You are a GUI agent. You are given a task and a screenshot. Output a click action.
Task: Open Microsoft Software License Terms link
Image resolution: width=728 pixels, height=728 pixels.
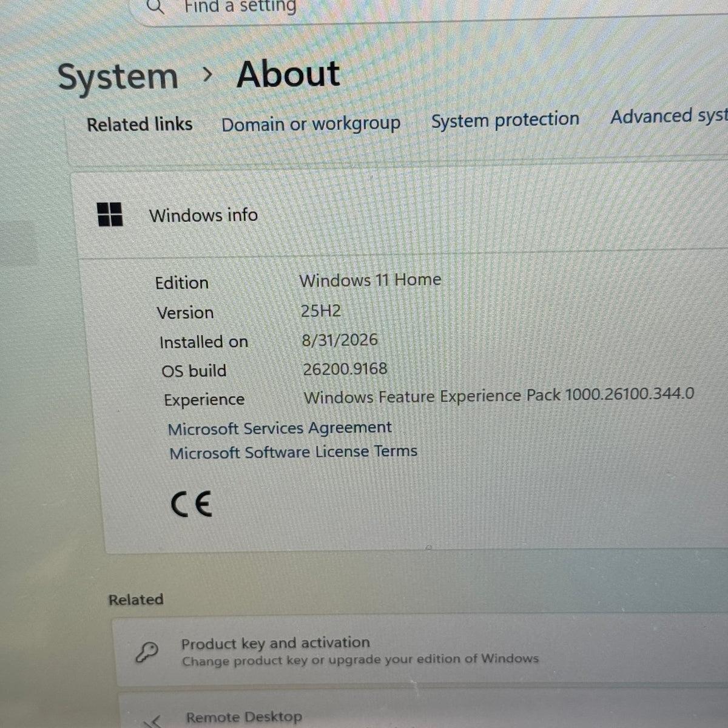(x=293, y=452)
